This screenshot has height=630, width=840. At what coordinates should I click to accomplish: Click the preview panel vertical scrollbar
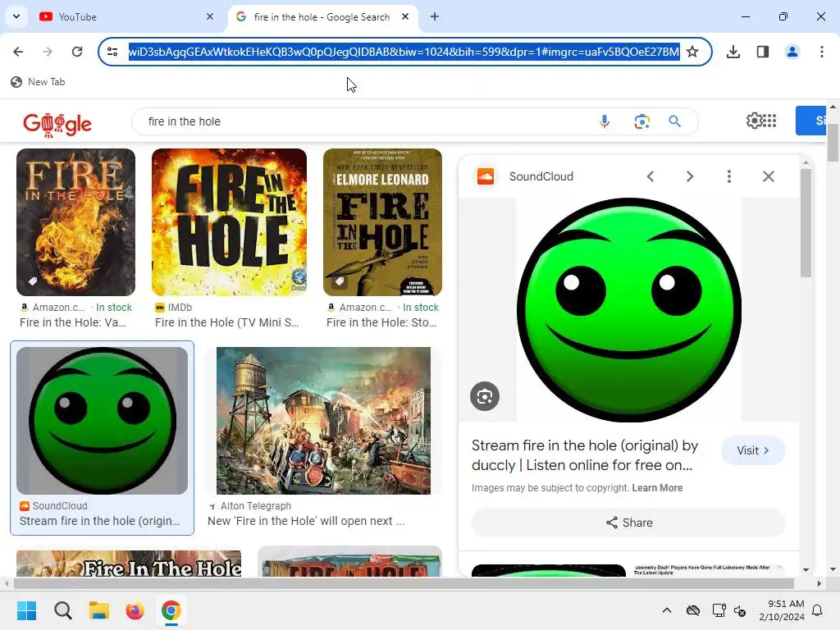(x=806, y=223)
